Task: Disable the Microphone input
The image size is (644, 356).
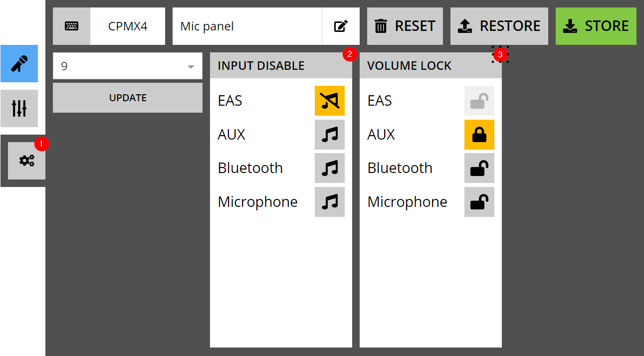Action: [330, 202]
